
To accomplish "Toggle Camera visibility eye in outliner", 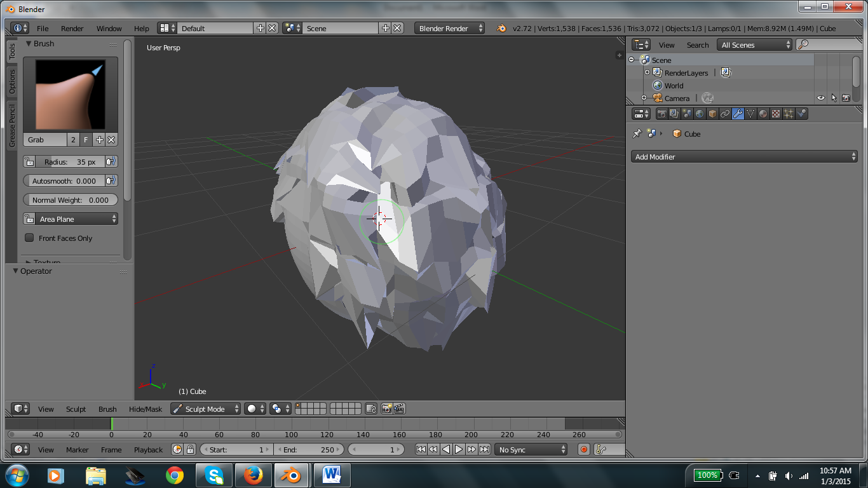I will [821, 98].
